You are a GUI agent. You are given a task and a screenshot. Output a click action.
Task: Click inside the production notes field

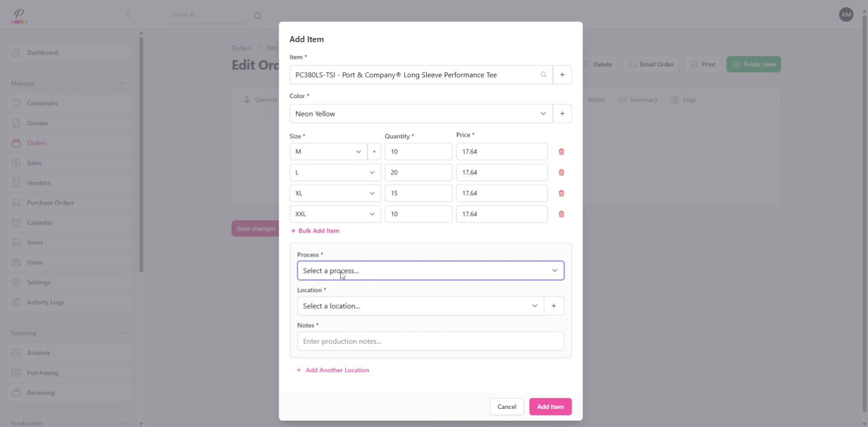point(430,341)
